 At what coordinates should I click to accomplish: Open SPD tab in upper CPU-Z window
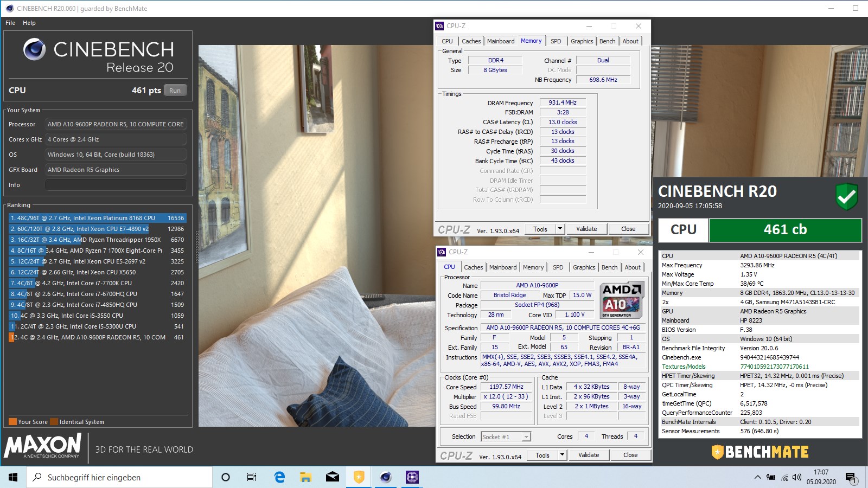[x=556, y=41]
